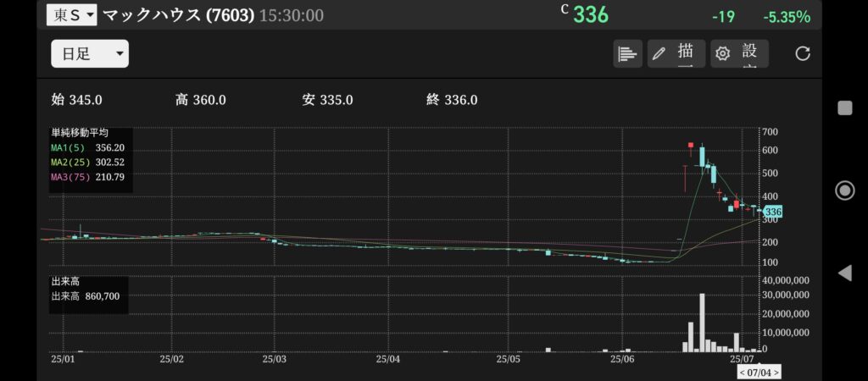Open the gear settings button
This screenshot has width=868, height=381.
(739, 53)
